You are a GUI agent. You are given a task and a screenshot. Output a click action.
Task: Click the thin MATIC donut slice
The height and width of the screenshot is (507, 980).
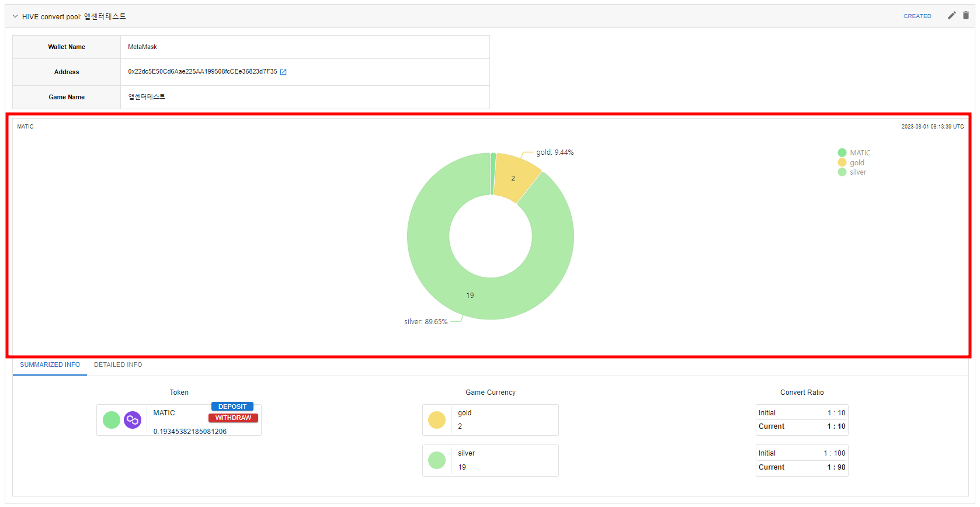(493, 173)
